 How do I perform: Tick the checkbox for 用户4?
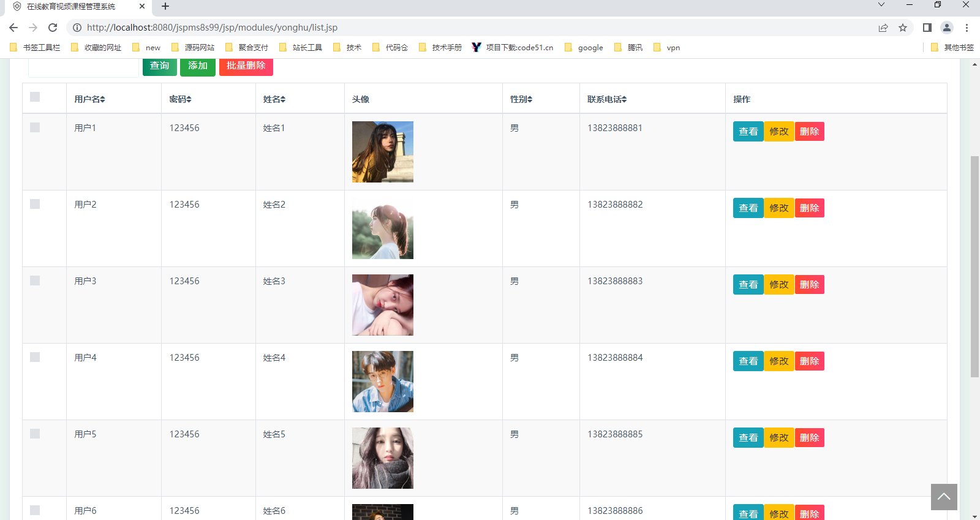pos(35,357)
